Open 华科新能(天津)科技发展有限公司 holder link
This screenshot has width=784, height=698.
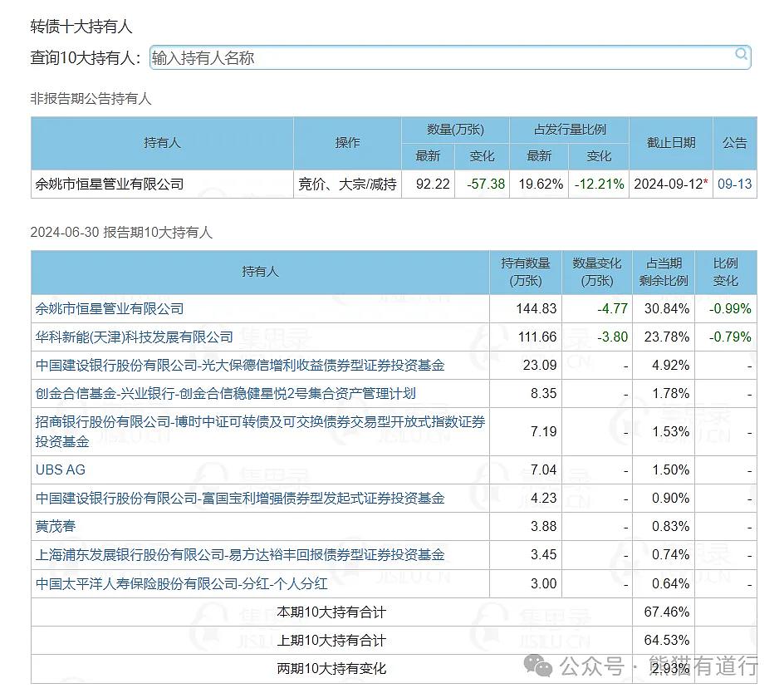135,337
